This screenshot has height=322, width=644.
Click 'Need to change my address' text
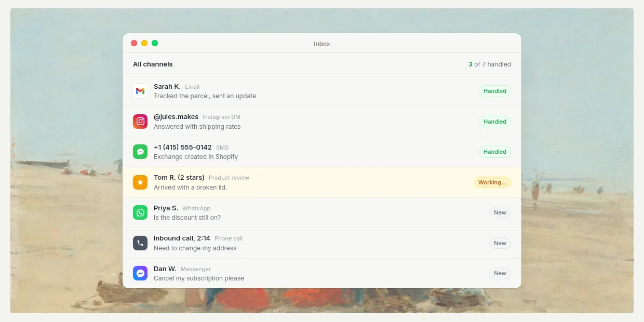[x=195, y=248]
